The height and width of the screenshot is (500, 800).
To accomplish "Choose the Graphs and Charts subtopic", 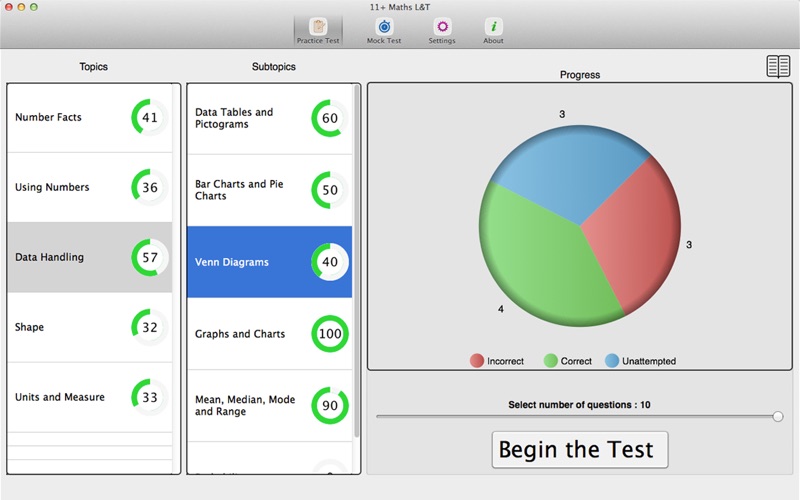I will tap(269, 334).
